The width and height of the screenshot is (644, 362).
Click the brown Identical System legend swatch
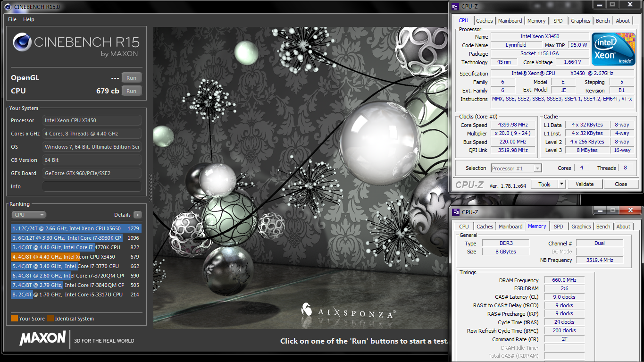point(50,319)
